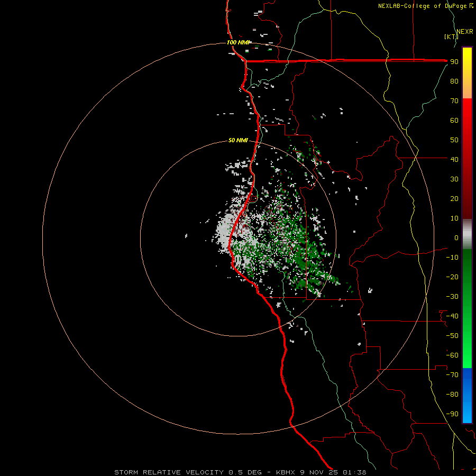Click the 9 NOV 25 date text
This screenshot has height=476, width=476.
pyautogui.click(x=319, y=472)
